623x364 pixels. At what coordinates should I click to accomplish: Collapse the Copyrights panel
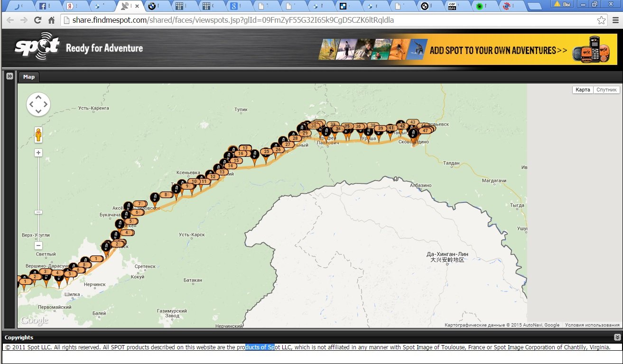(x=617, y=337)
